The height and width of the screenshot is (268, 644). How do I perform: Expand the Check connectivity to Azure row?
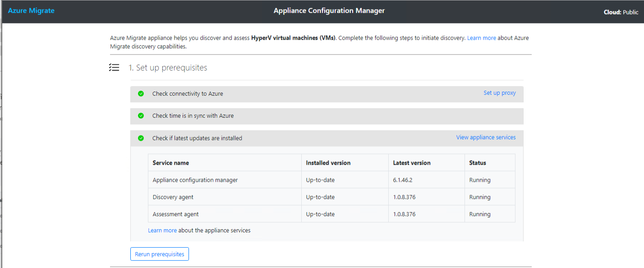pyautogui.click(x=327, y=94)
